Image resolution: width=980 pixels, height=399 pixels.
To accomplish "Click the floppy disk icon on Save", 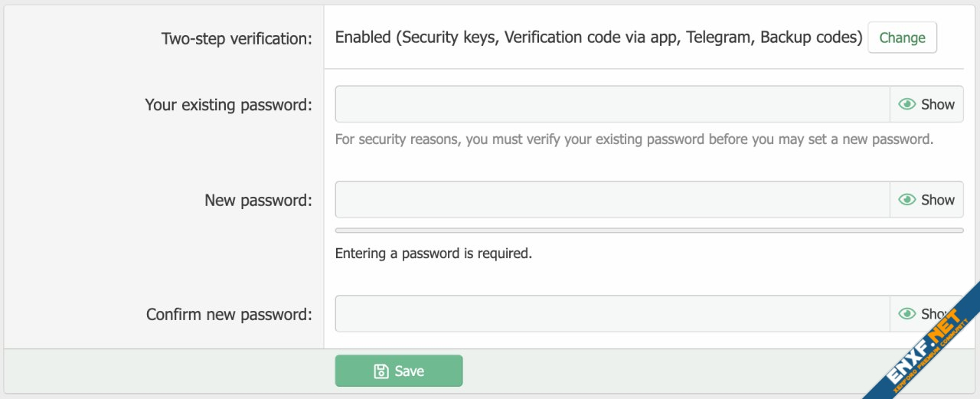I will pyautogui.click(x=381, y=371).
